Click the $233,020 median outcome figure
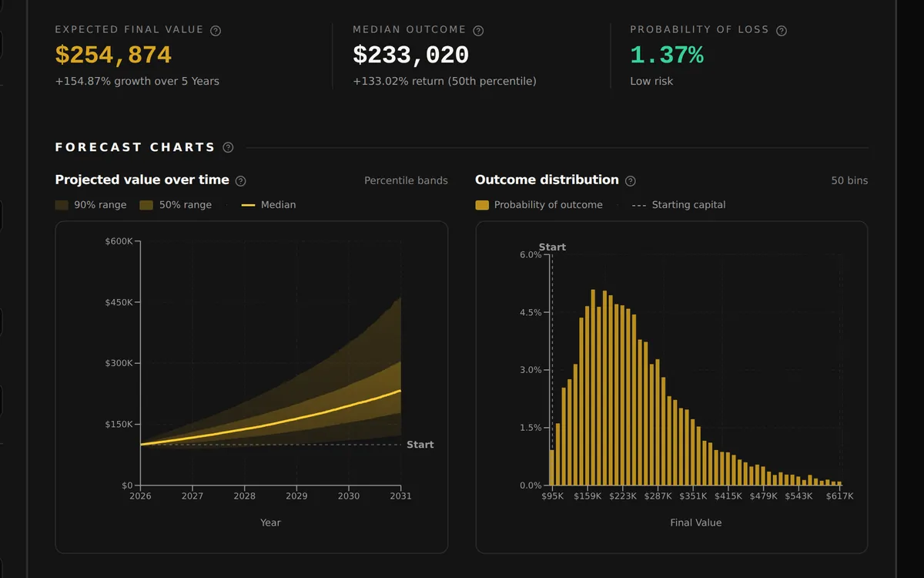924x578 pixels. [410, 55]
